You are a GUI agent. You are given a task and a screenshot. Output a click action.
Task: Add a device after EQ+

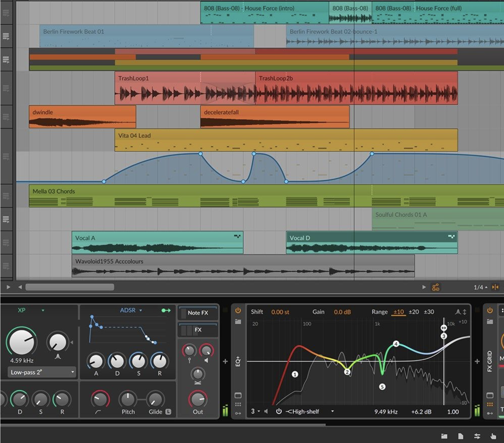[477, 361]
